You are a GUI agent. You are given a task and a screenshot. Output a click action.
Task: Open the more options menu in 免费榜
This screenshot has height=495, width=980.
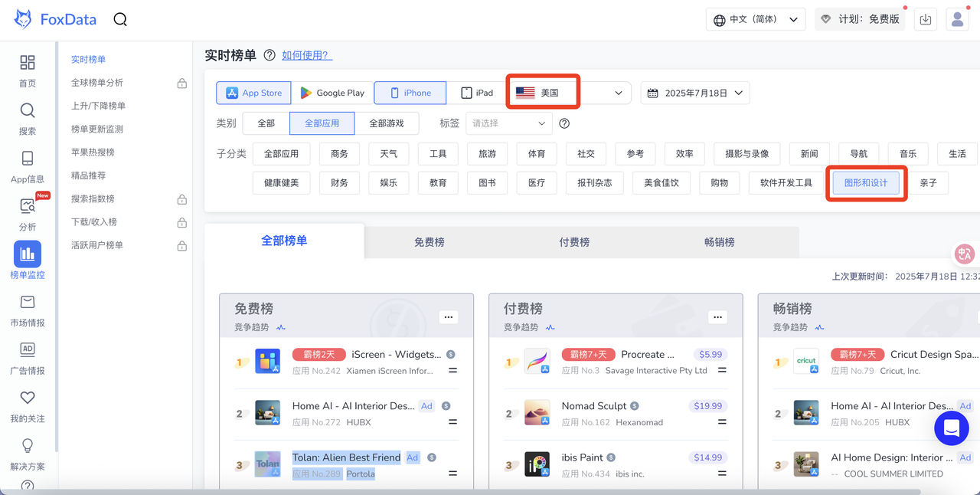point(449,317)
